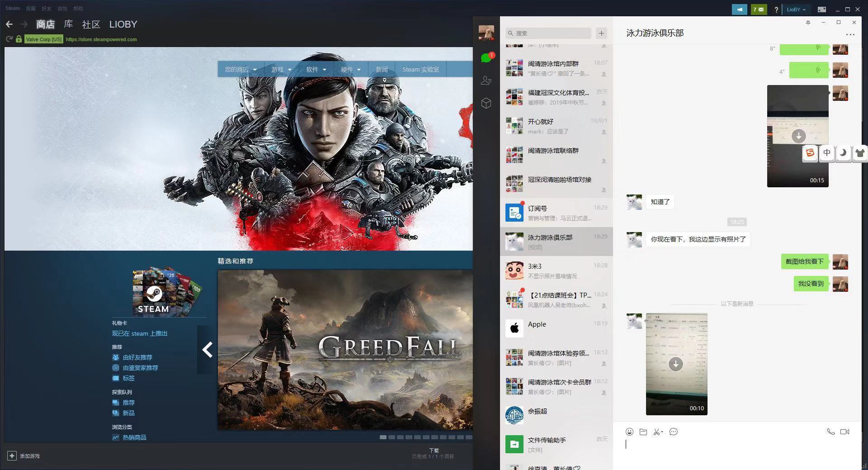868x470 pixels.
Task: Open Steam inbox with 7 messages
Action: point(759,9)
